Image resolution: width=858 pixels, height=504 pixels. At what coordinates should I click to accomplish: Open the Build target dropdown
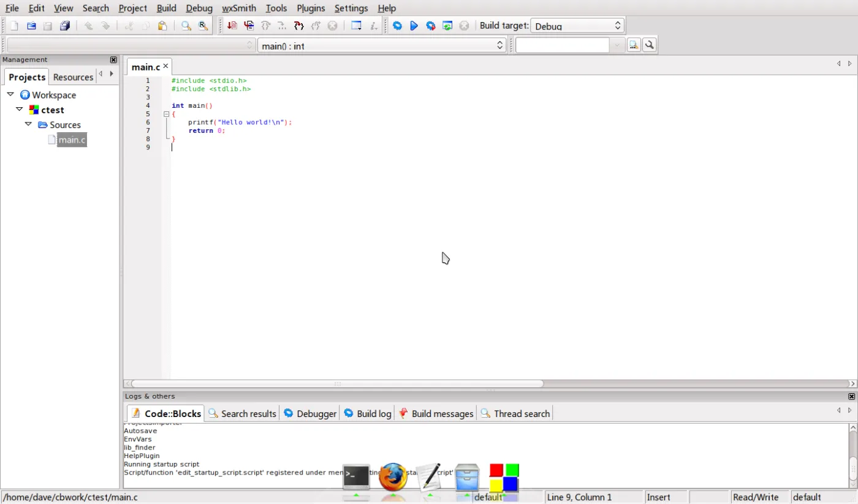click(577, 26)
